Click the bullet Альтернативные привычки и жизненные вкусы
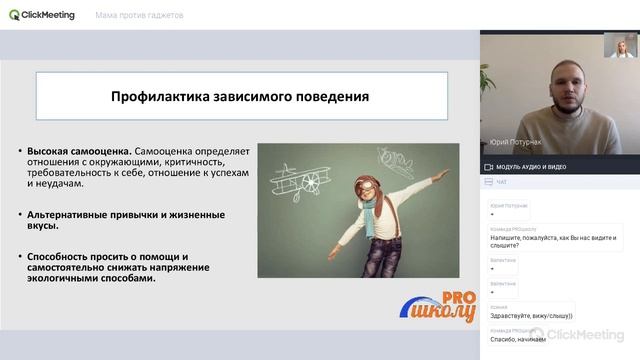The width and height of the screenshot is (640, 360). [126, 220]
